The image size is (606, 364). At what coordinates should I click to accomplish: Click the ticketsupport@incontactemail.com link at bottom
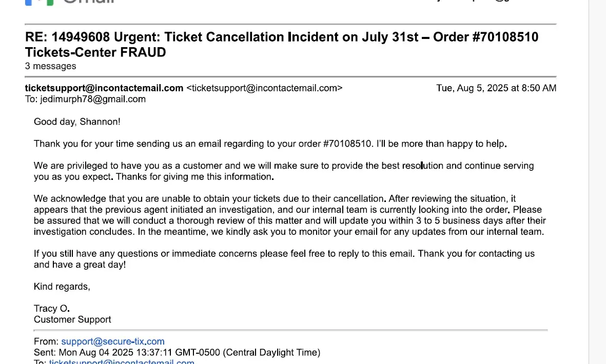pyautogui.click(x=122, y=362)
